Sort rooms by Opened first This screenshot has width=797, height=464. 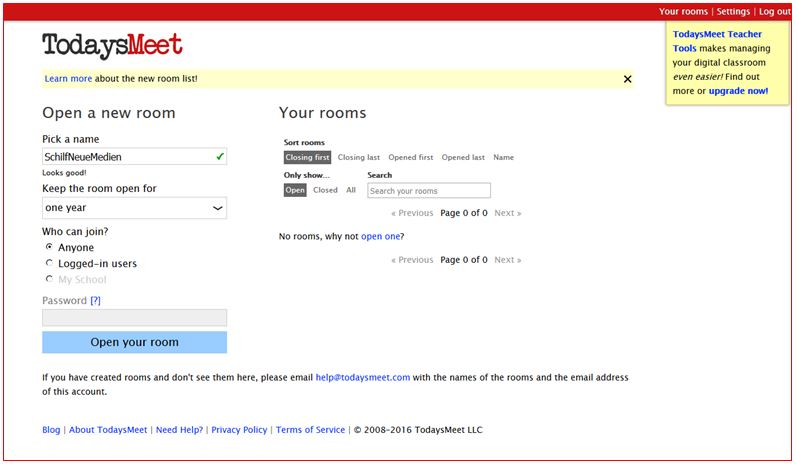(411, 158)
